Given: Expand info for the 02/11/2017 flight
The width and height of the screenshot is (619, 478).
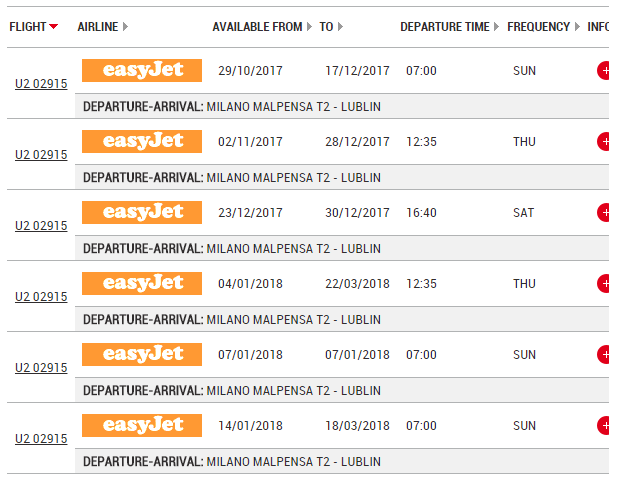Looking at the screenshot, I should 604,142.
